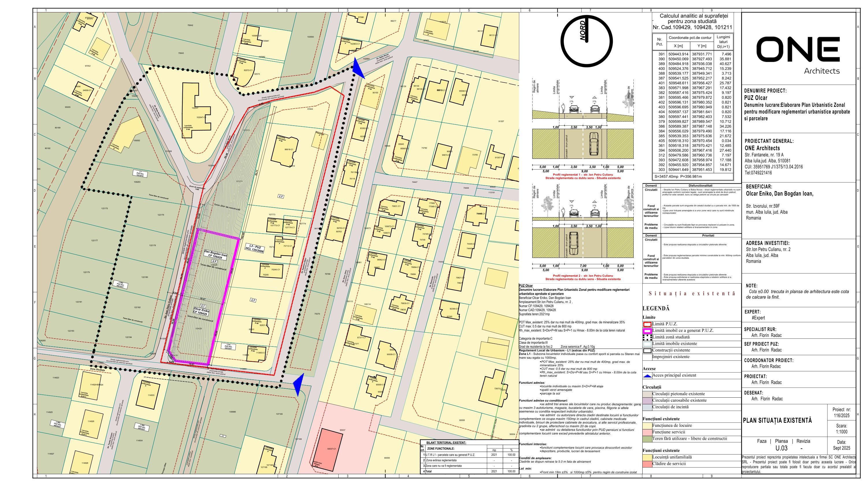Click the PUZ Olcar underlined heading

(x=526, y=286)
